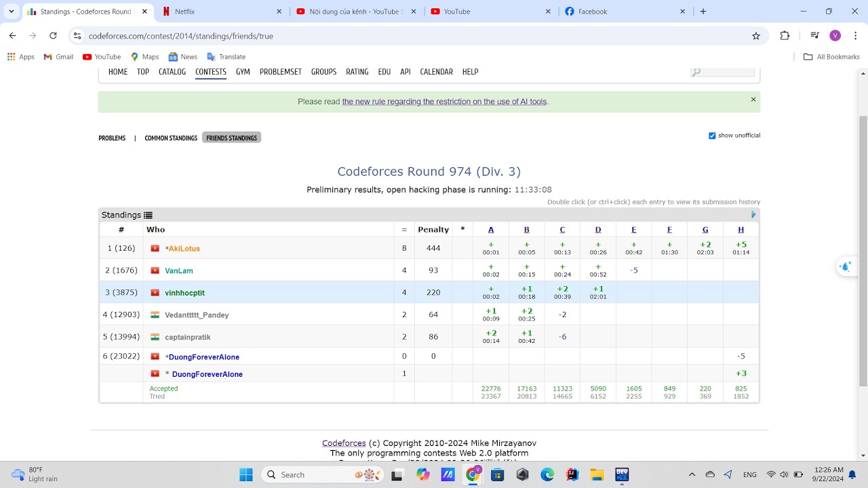Select FRIENDS STANDINGS sub-tab
The image size is (868, 488).
click(x=232, y=138)
